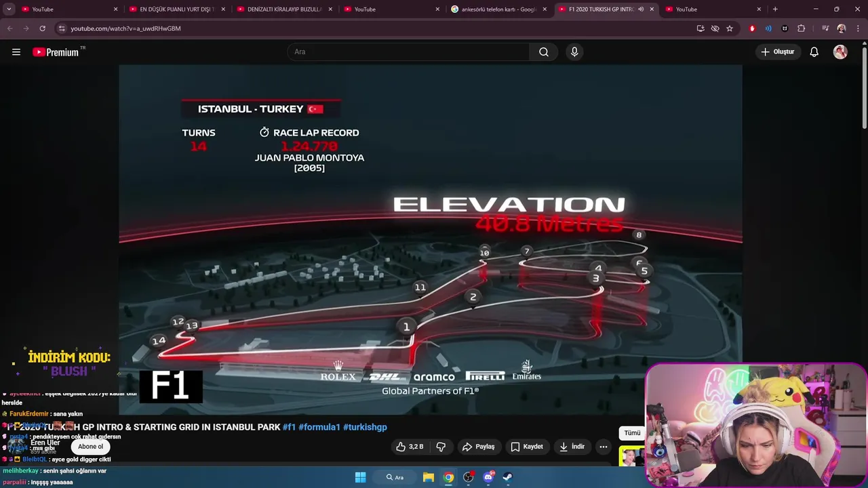The height and width of the screenshot is (488, 868).
Task: Open suggested video thumbnail below Tümü
Action: [x=631, y=456]
